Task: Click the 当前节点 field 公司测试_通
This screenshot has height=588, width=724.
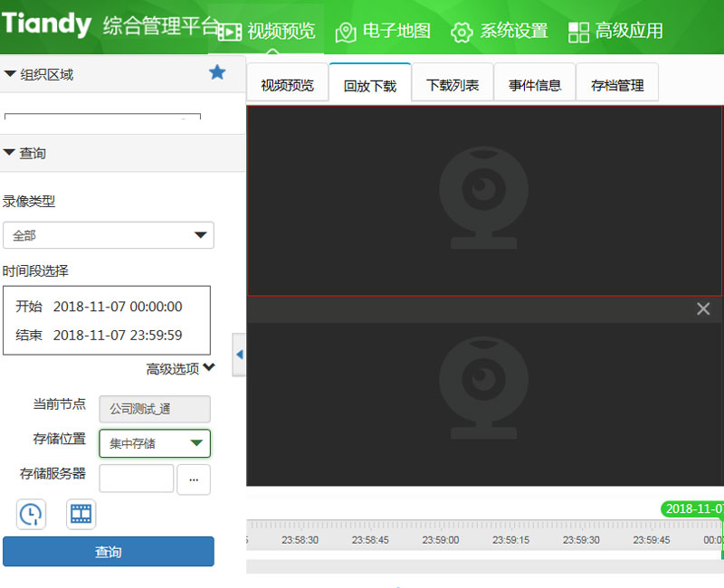Action: (155, 409)
